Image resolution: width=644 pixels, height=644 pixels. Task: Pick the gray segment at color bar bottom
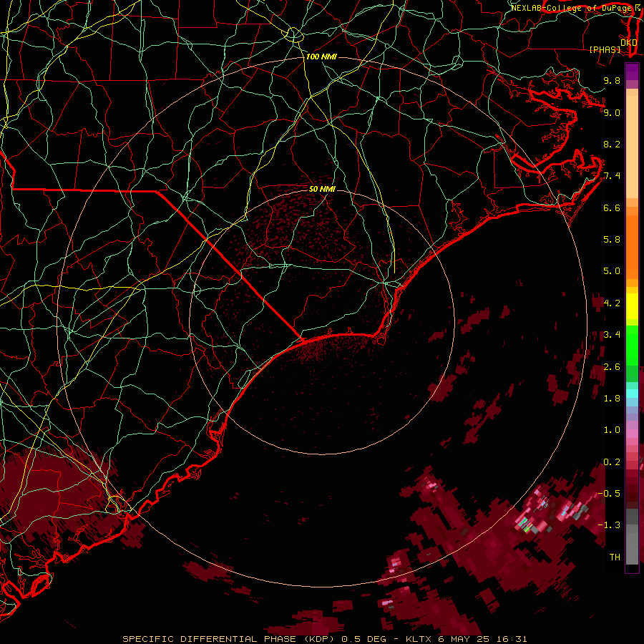pos(632,546)
